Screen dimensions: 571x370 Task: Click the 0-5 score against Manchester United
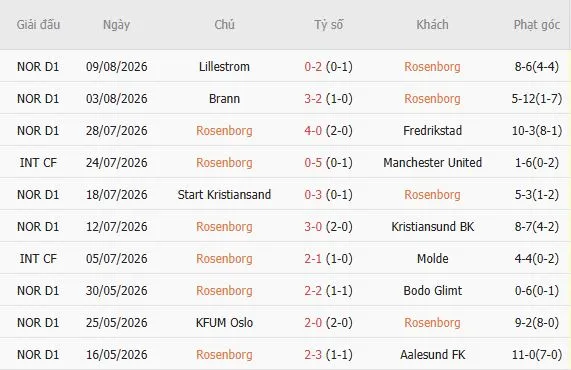click(313, 163)
